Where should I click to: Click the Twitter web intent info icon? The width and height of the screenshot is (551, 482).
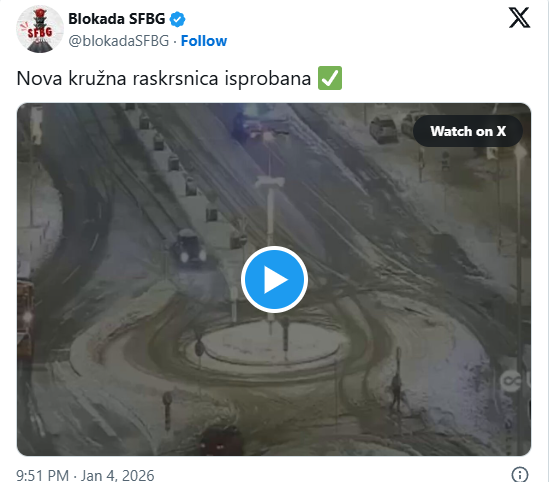click(520, 474)
